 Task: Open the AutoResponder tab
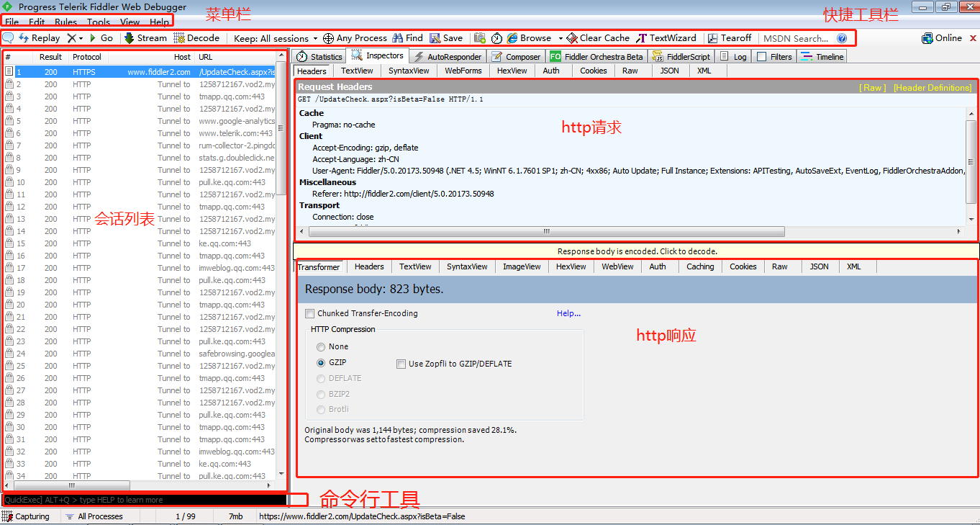(447, 57)
